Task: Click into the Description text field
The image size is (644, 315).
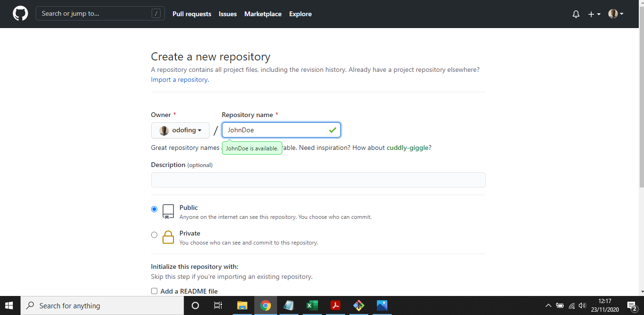Action: tap(318, 180)
